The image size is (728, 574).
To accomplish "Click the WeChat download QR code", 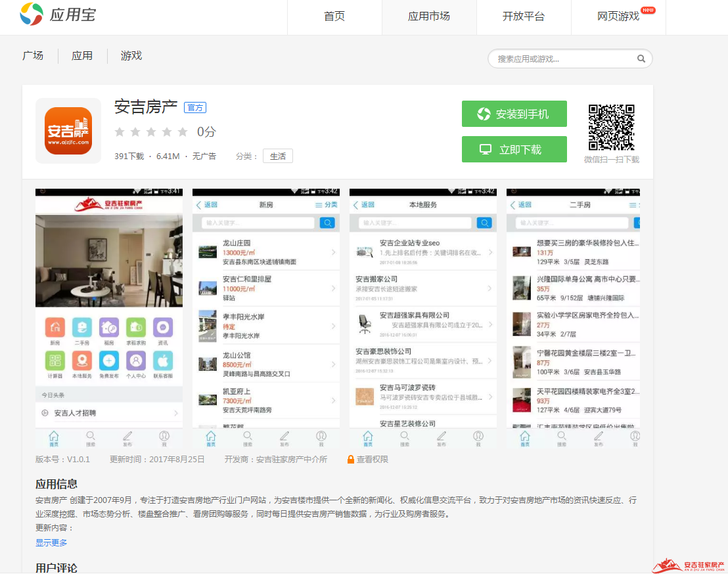I will [612, 128].
